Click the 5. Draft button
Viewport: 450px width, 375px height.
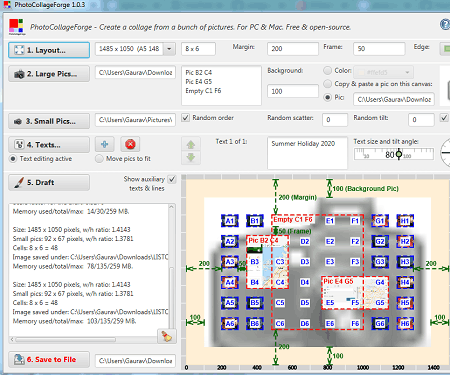(x=49, y=183)
